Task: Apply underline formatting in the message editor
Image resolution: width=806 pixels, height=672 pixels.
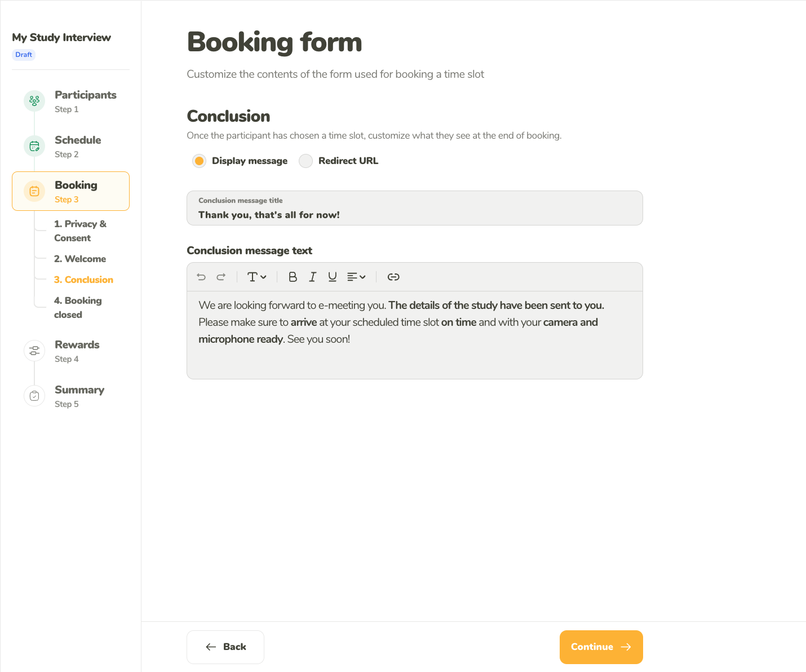Action: [x=333, y=277]
